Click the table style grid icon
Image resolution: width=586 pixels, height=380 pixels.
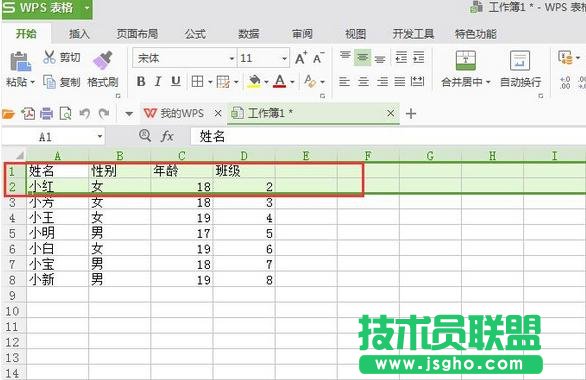pyautogui.click(x=223, y=81)
